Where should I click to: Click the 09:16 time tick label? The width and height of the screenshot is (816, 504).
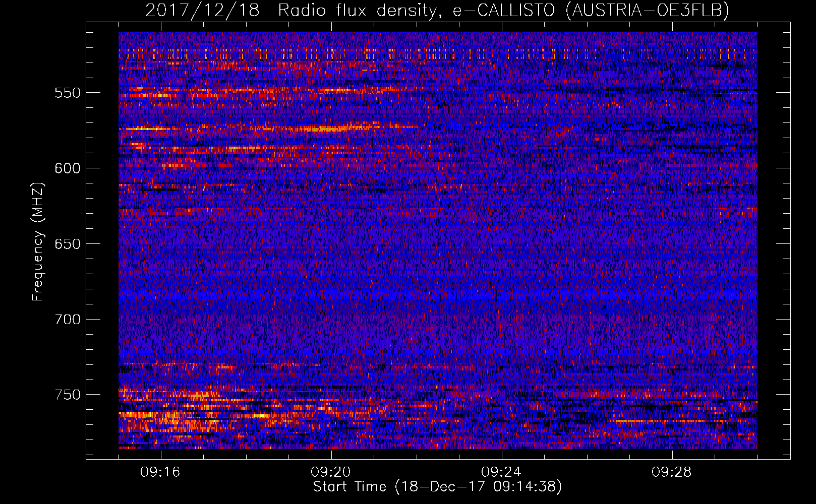(160, 472)
